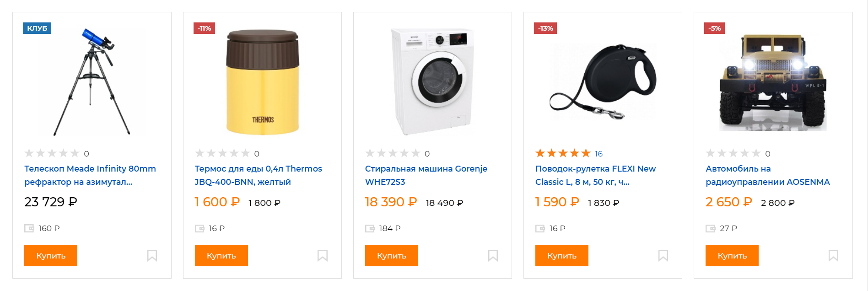Click bonus wallet icon showing 27 ₽
Screen dimensions: 868x291
click(x=710, y=228)
